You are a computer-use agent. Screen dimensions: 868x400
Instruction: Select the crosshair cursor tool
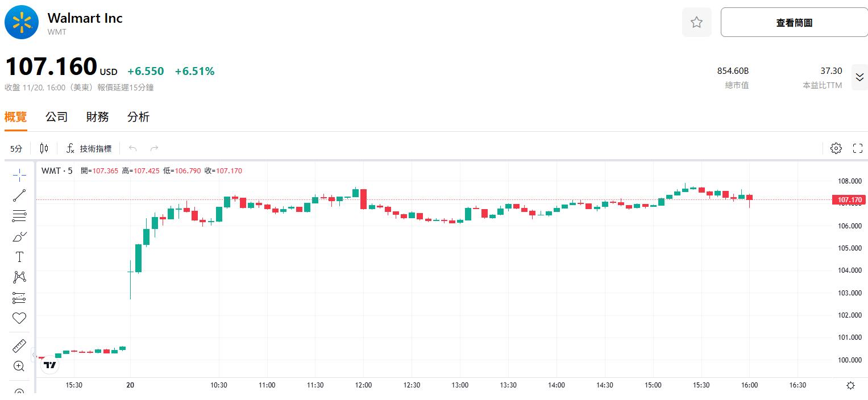[x=19, y=176]
